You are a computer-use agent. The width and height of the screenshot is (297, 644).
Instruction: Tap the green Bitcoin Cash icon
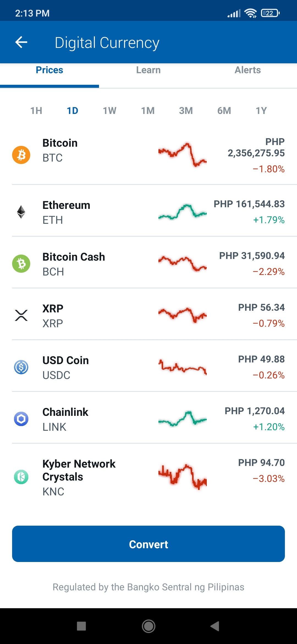pos(21,264)
